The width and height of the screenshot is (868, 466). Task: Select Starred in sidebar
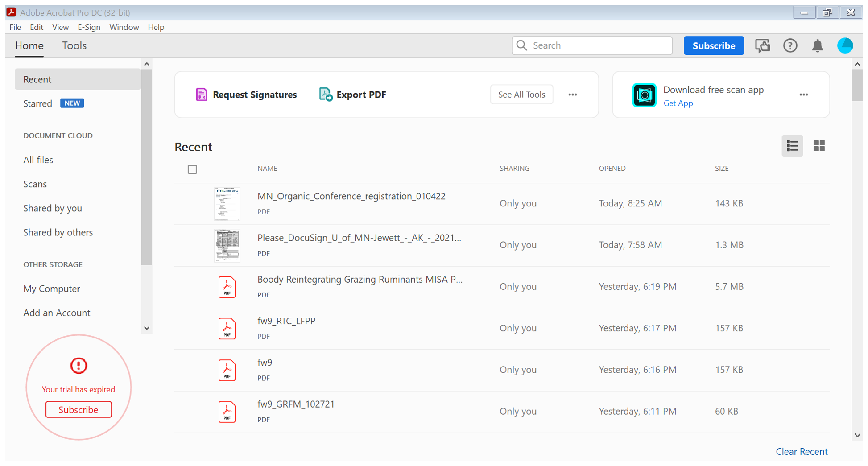pos(37,103)
